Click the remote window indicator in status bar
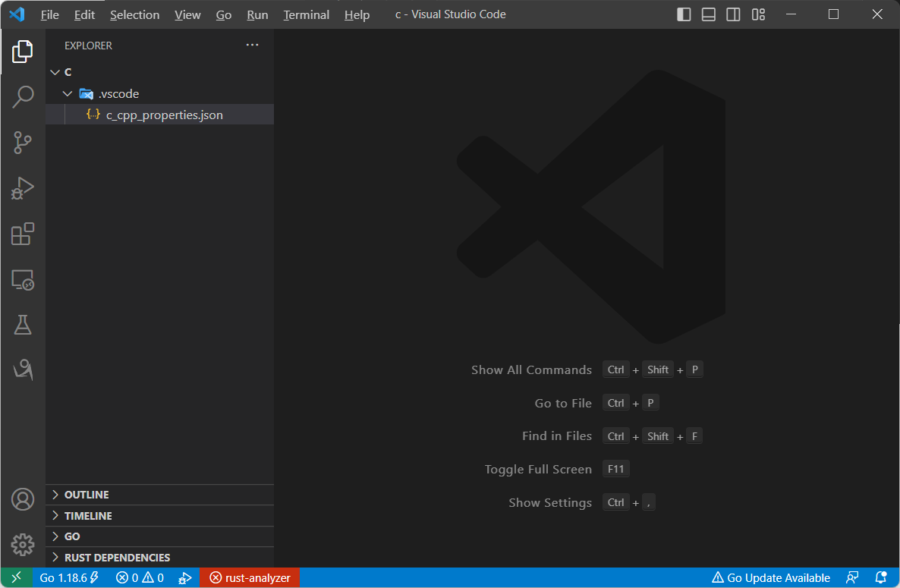 (x=16, y=577)
